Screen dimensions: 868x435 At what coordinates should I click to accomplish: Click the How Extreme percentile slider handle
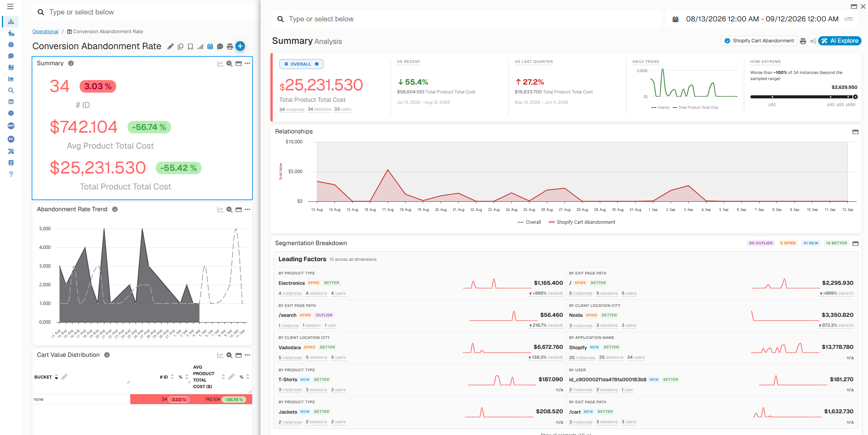point(855,97)
